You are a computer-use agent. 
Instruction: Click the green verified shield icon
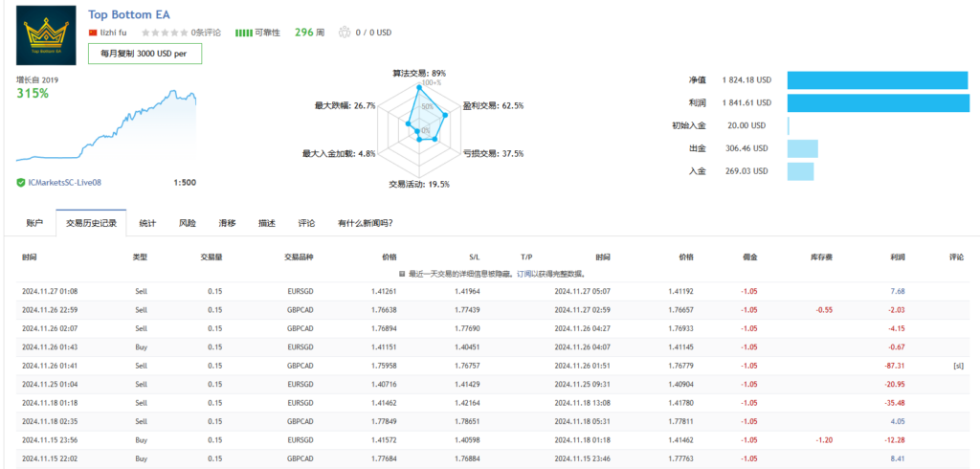pos(21,183)
